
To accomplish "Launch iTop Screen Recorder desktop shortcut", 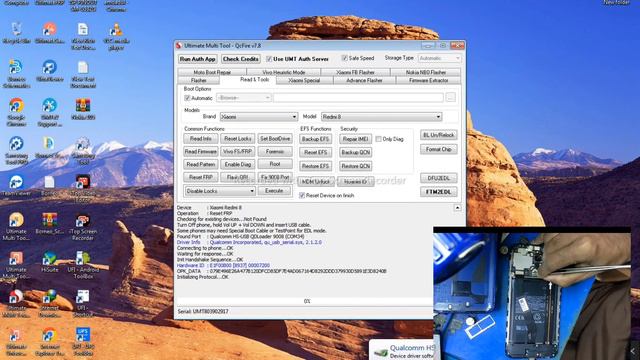I will click(83, 227).
